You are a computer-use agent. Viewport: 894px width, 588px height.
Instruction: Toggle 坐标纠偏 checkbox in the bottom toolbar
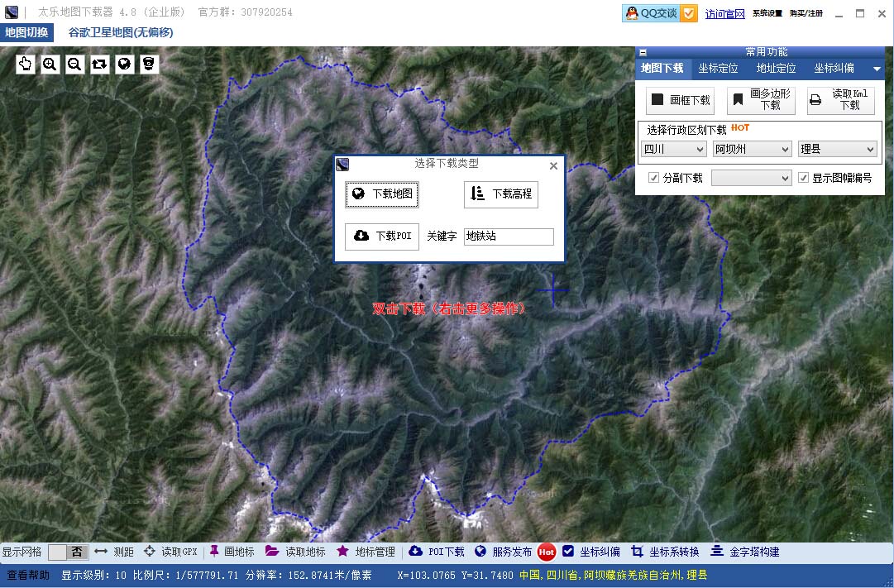pyautogui.click(x=568, y=551)
